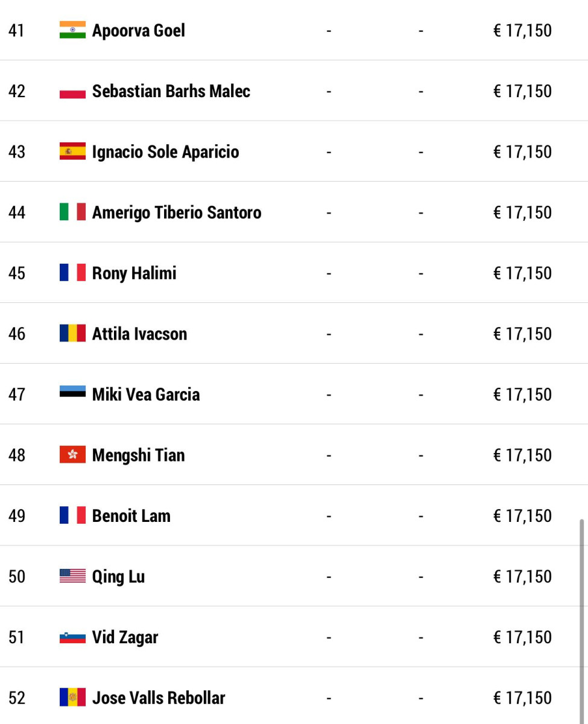Click the Romania flag beside Attila Ivacson
The width and height of the screenshot is (588, 724).
pos(72,333)
